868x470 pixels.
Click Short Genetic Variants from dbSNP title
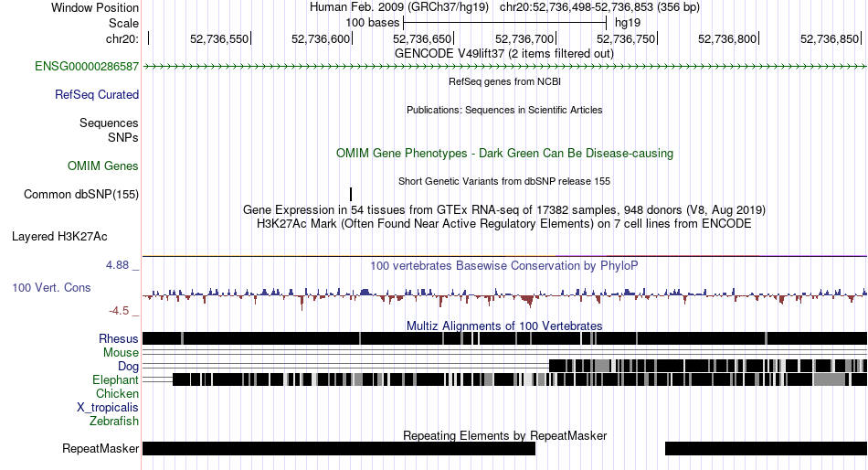pos(504,181)
